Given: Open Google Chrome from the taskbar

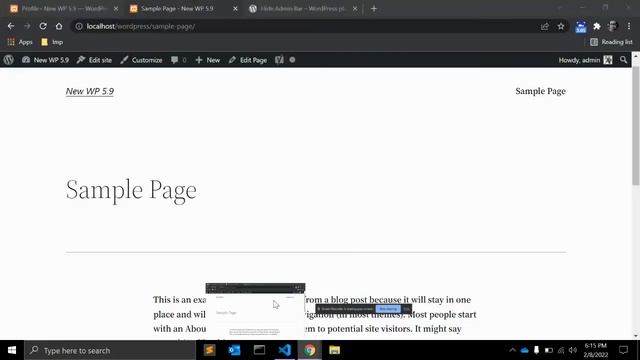Looking at the screenshot, I should (x=309, y=350).
